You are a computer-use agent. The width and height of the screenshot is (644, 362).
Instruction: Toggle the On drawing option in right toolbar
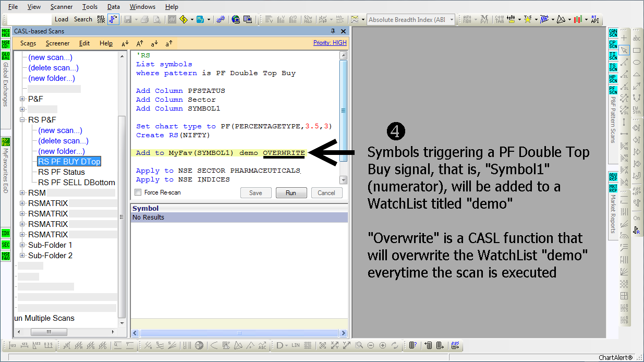coord(637,218)
